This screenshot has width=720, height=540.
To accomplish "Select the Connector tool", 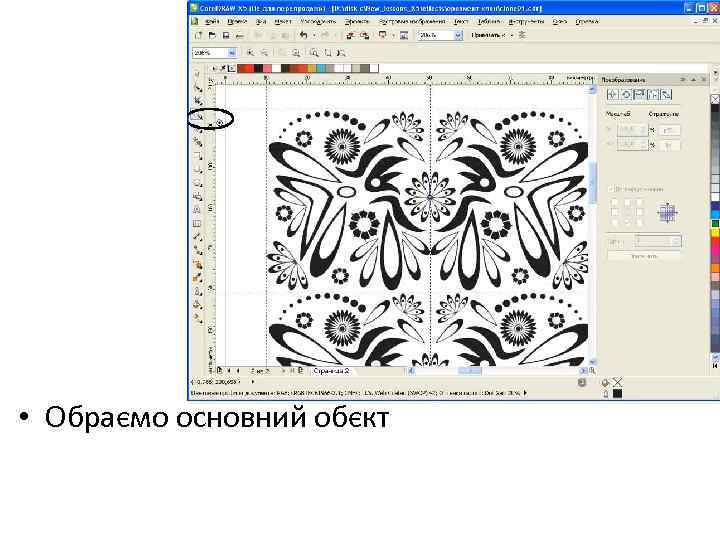I will pyautogui.click(x=197, y=250).
